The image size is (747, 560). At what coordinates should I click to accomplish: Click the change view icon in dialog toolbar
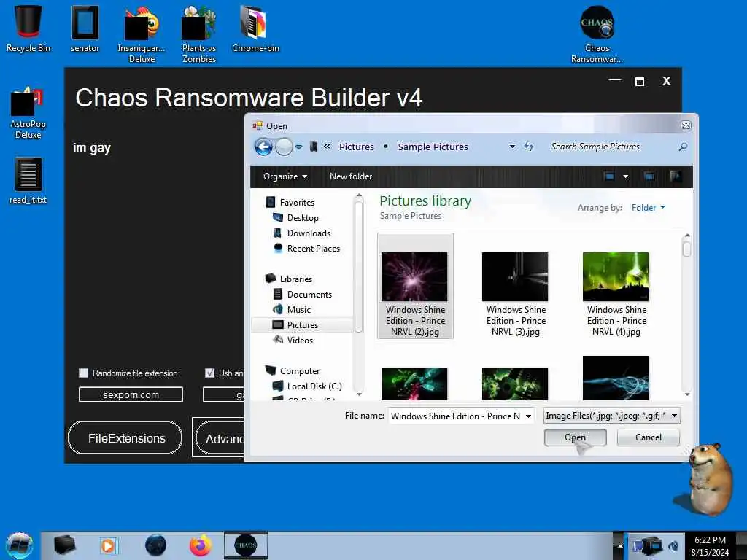click(x=609, y=176)
